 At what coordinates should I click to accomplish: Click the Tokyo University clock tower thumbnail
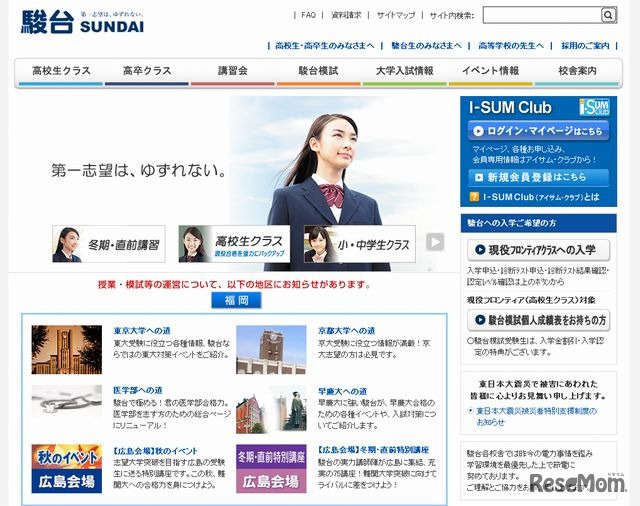[67, 350]
